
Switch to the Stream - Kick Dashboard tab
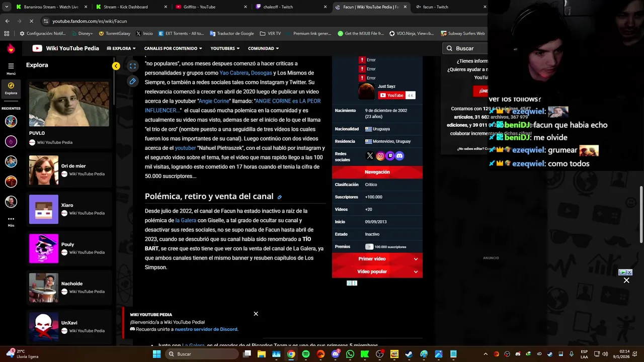tap(130, 7)
